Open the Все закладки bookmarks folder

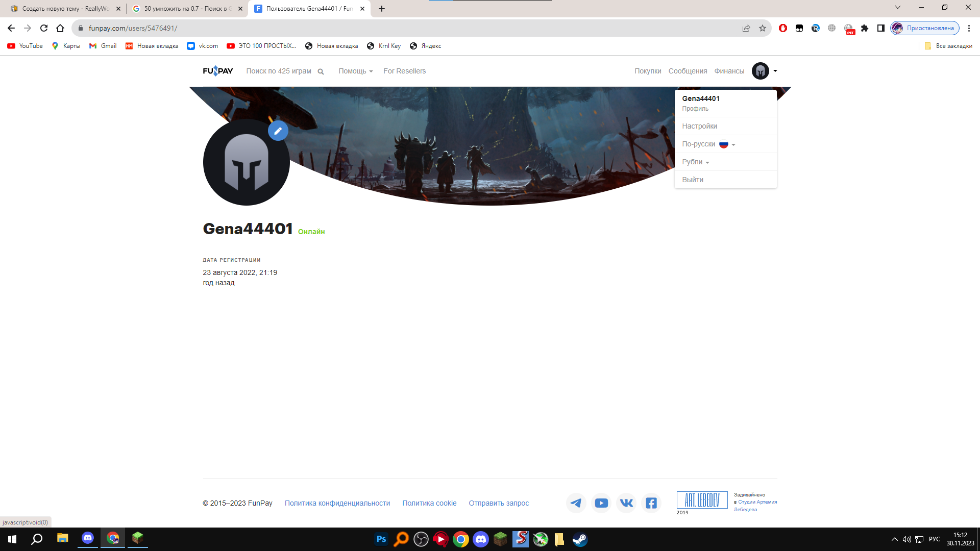[x=948, y=46]
